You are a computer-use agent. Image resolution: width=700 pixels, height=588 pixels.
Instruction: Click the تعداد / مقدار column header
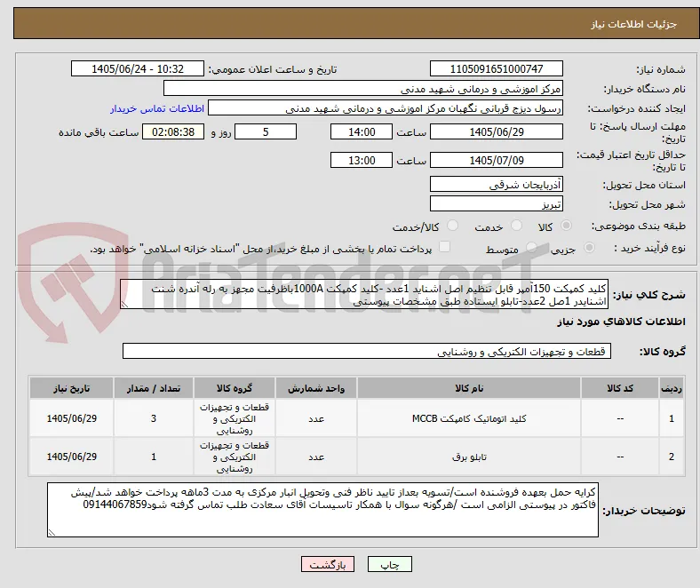click(154, 388)
